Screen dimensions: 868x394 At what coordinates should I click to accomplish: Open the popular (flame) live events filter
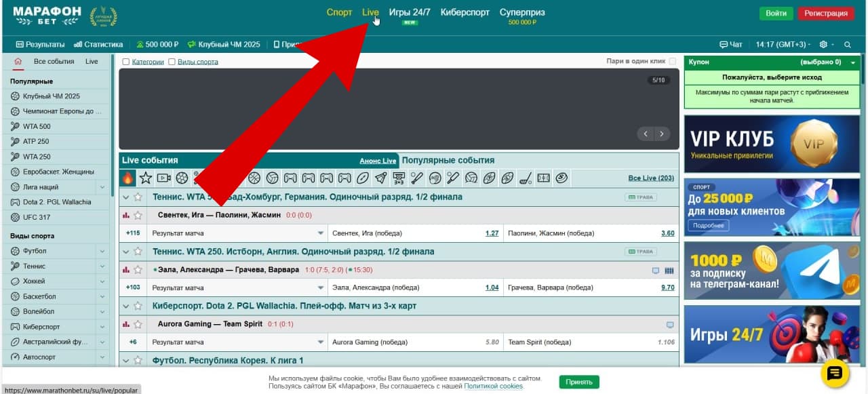coord(127,178)
